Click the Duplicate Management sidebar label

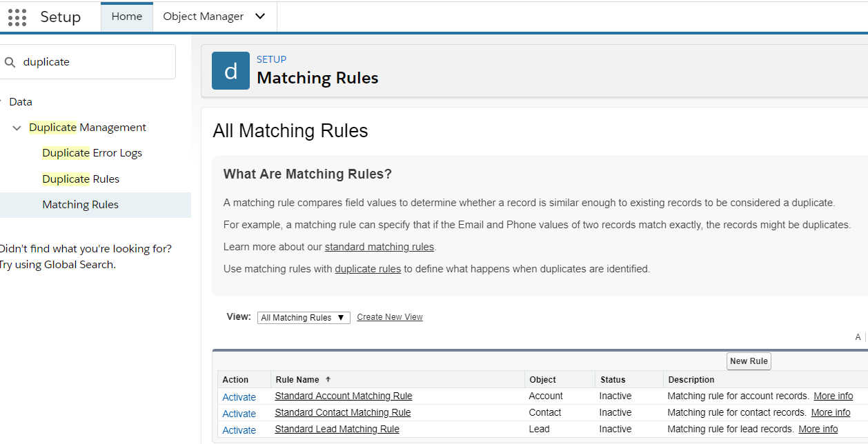click(88, 128)
